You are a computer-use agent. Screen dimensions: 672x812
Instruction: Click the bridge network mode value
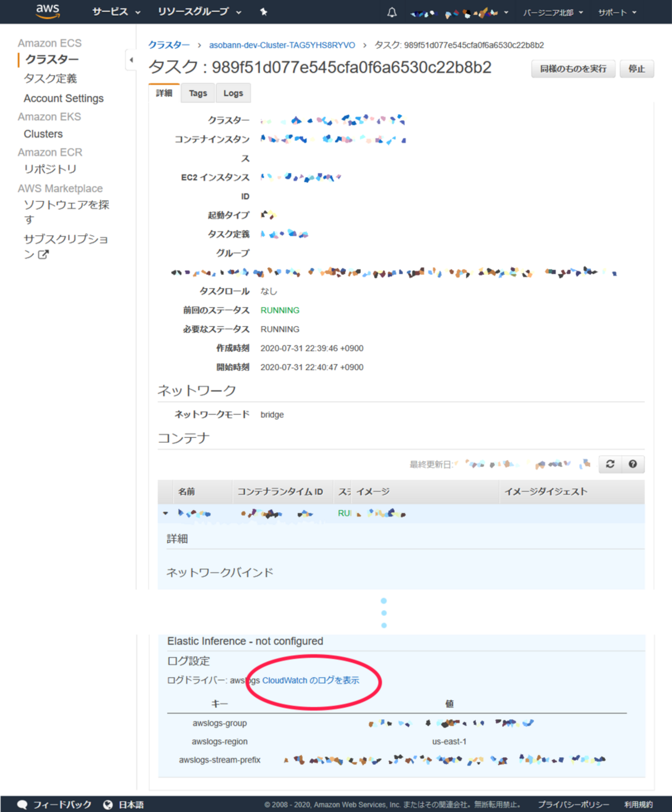272,415
